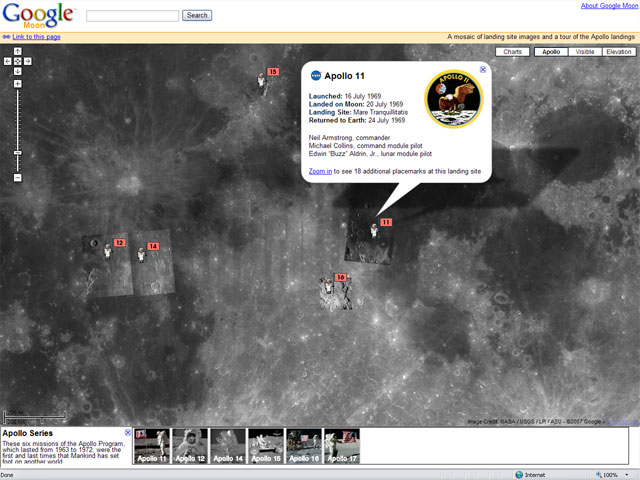The image size is (640, 480).
Task: Open the Apollo 17 thumbnail
Action: point(342,446)
